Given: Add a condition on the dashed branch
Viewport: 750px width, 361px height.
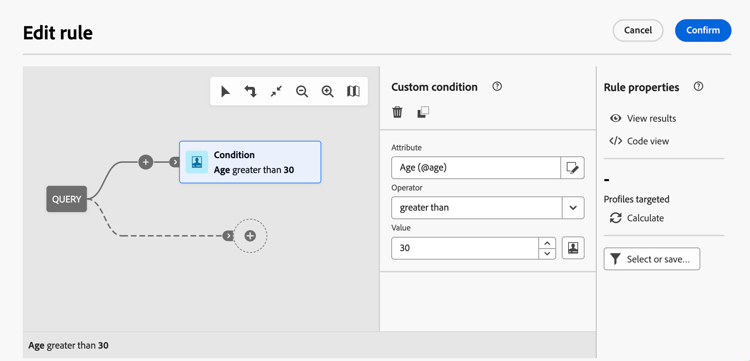Looking at the screenshot, I should [x=250, y=236].
